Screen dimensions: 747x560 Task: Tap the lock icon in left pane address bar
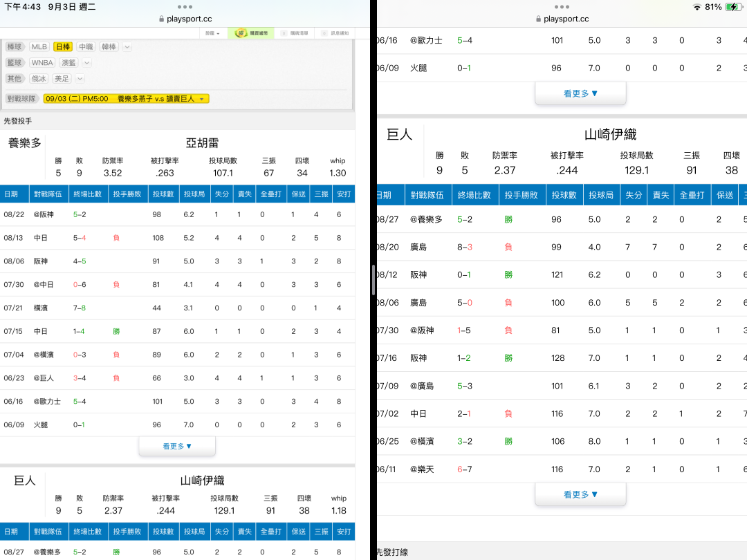[161, 19]
